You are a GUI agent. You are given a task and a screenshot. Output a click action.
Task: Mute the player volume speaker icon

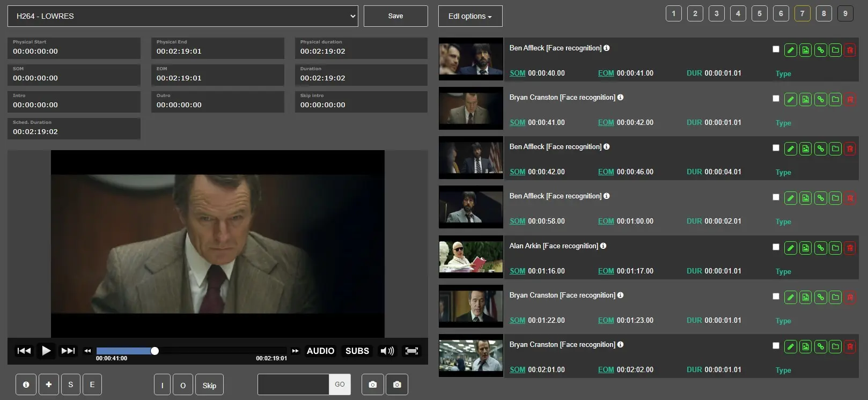click(x=387, y=351)
